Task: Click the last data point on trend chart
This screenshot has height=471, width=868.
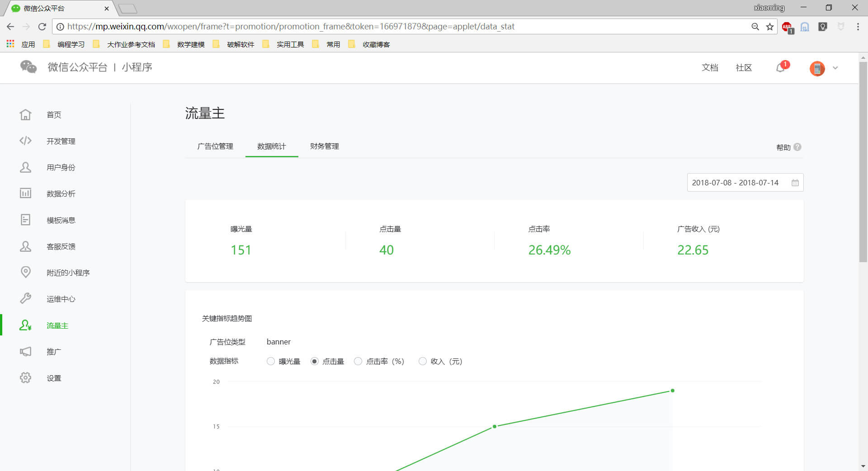Action: pyautogui.click(x=673, y=391)
